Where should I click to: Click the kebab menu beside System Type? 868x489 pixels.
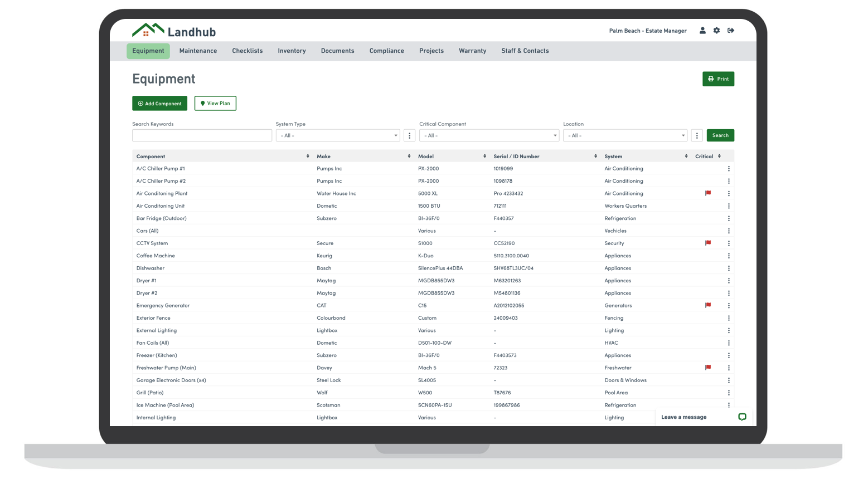coord(410,135)
